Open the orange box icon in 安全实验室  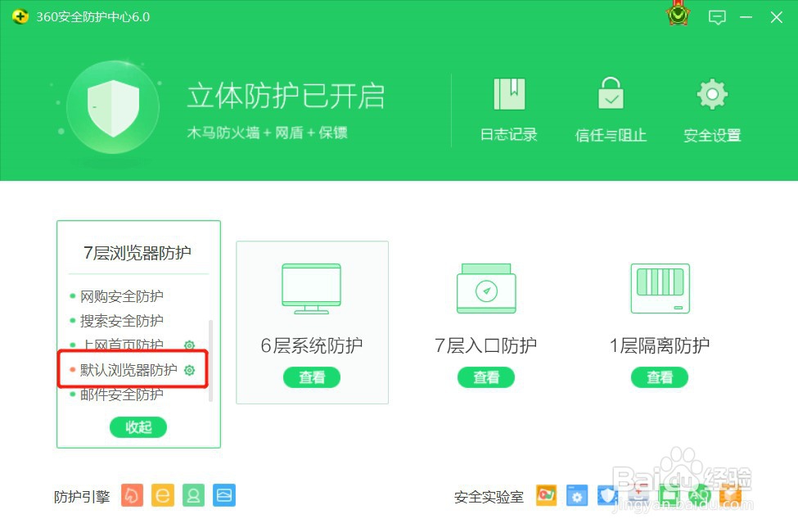tap(730, 495)
